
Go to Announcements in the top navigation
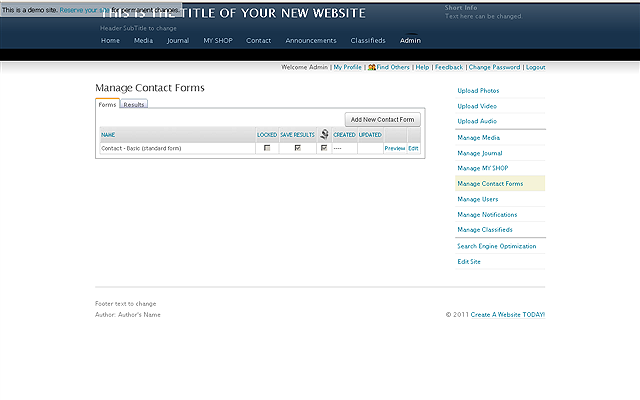click(x=311, y=41)
